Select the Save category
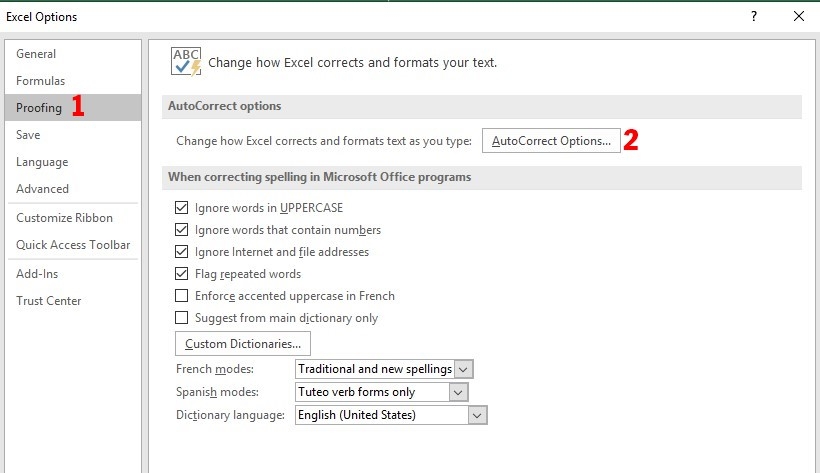The width and height of the screenshot is (820, 473). [73, 134]
